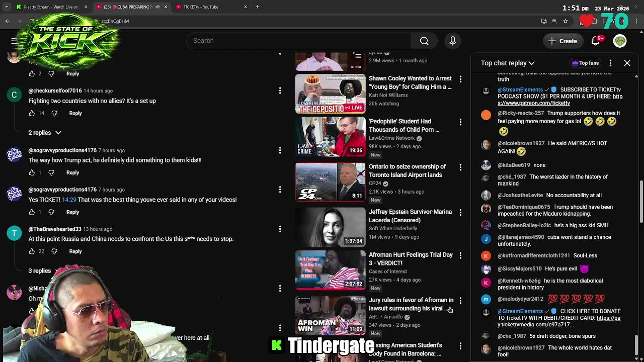Open options for Law&Crime Network video
Screen dimensions: 644x362
[x=460, y=122]
